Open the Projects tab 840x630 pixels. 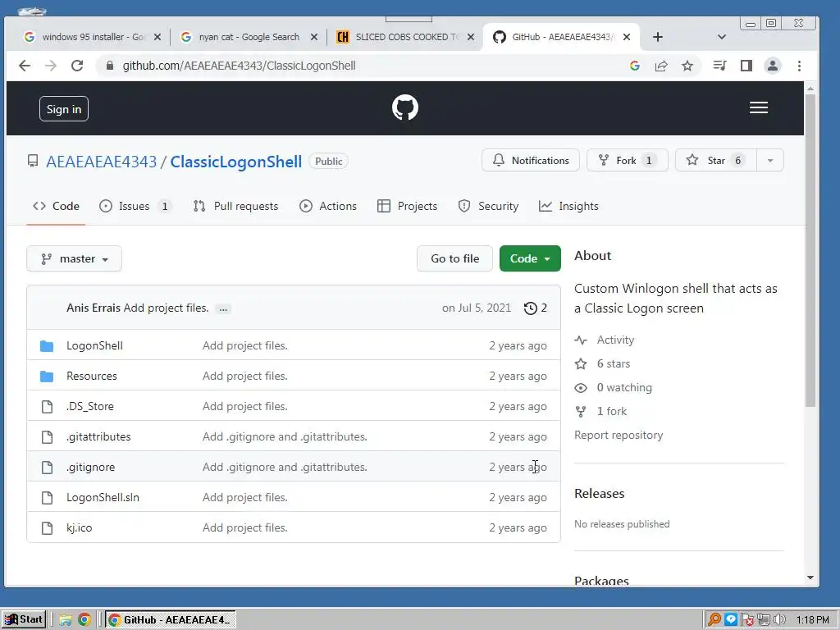coord(407,206)
